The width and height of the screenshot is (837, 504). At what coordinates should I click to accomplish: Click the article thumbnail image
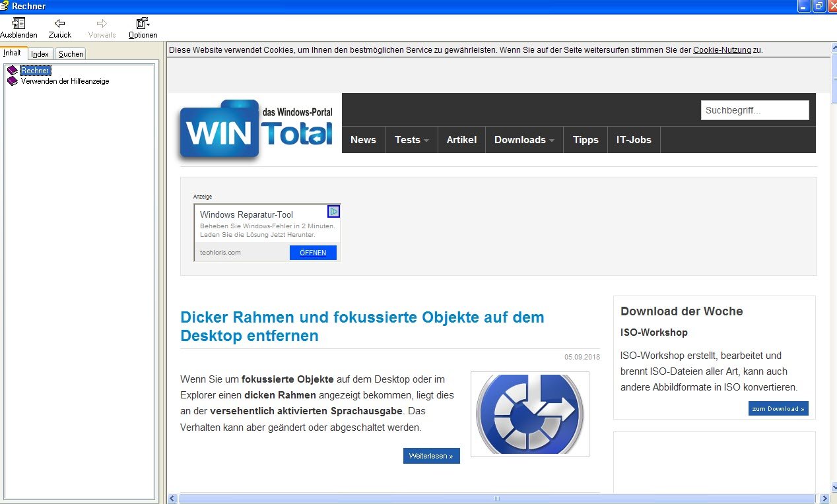point(529,414)
